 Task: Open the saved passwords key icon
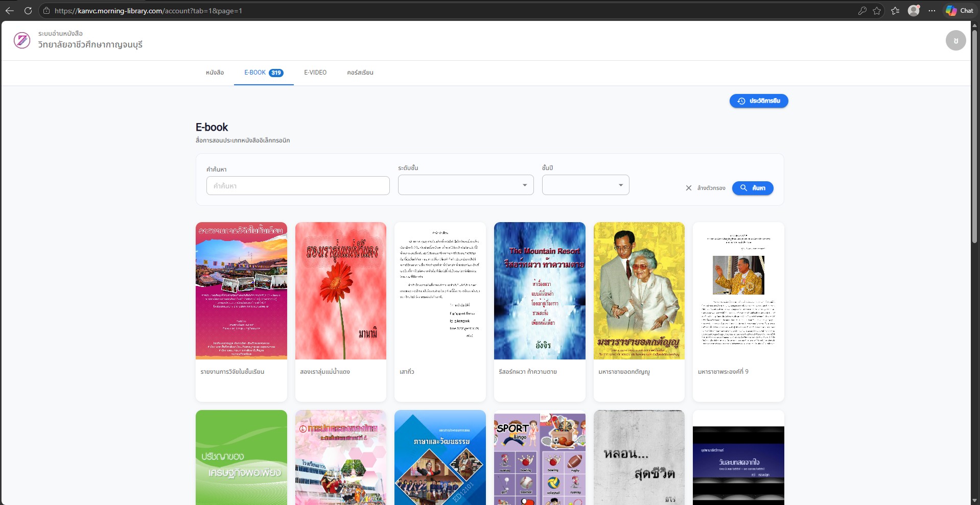(x=862, y=11)
